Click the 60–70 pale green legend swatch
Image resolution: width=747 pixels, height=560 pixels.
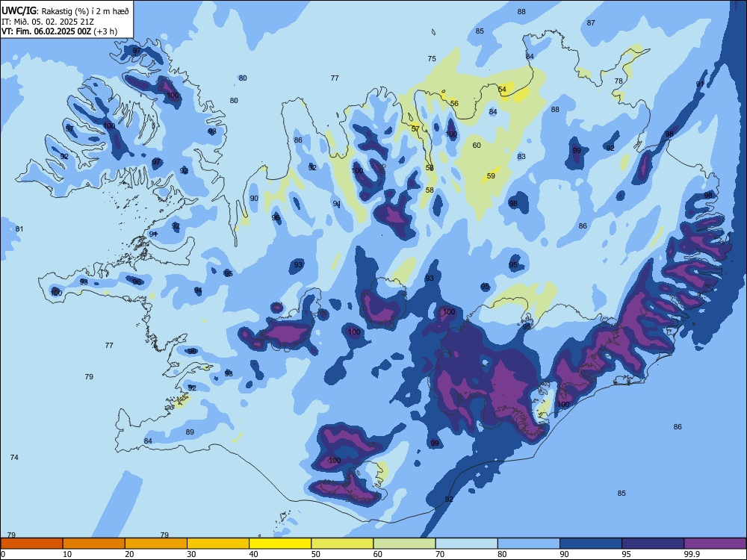[404, 544]
